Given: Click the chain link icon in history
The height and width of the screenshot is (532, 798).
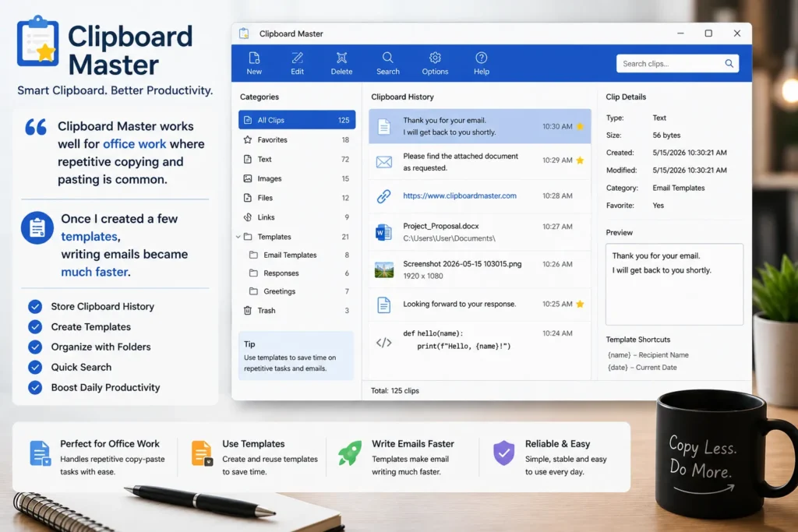Looking at the screenshot, I should pos(383,196).
